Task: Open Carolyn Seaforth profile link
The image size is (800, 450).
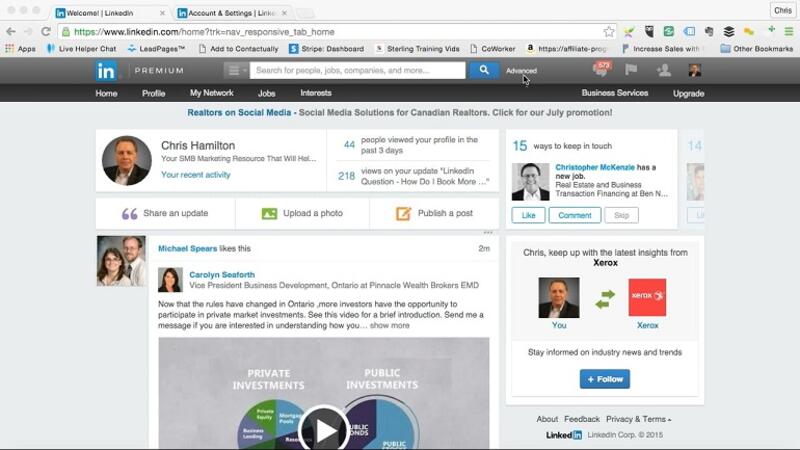Action: 222,274
